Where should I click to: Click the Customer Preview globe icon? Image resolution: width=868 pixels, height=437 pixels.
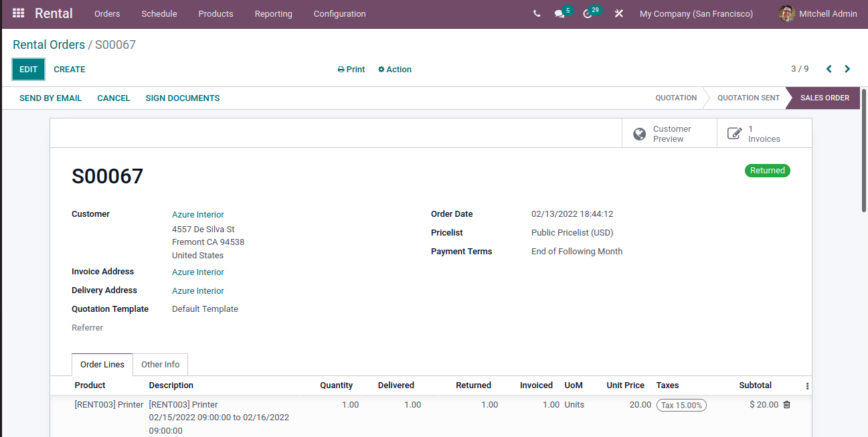pyautogui.click(x=640, y=134)
